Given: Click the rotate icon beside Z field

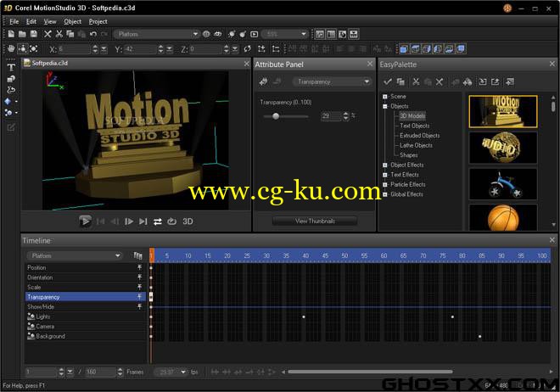Looking at the screenshot, I should (x=247, y=49).
